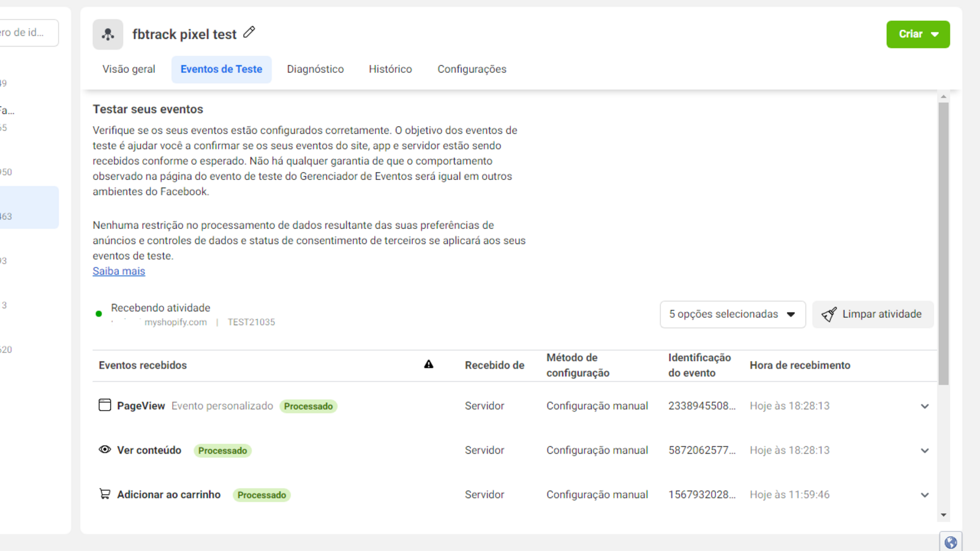This screenshot has width=980, height=551.
Task: Open the Configurações tab
Action: [472, 69]
